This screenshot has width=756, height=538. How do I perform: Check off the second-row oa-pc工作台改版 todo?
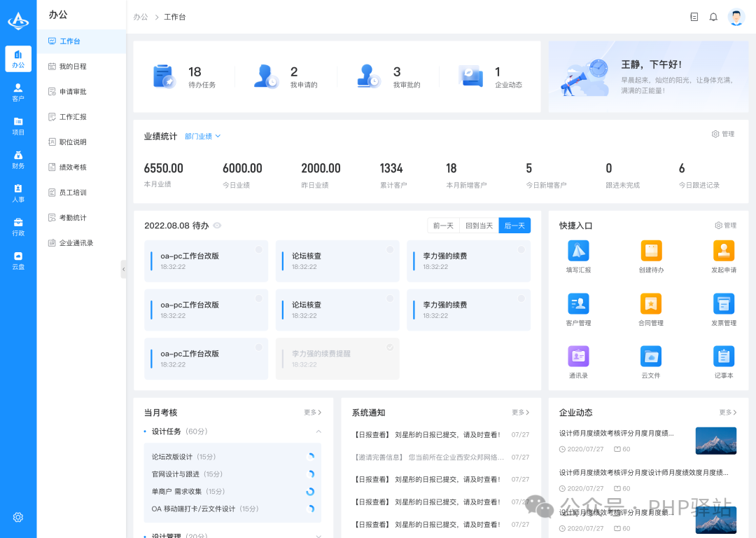259,298
